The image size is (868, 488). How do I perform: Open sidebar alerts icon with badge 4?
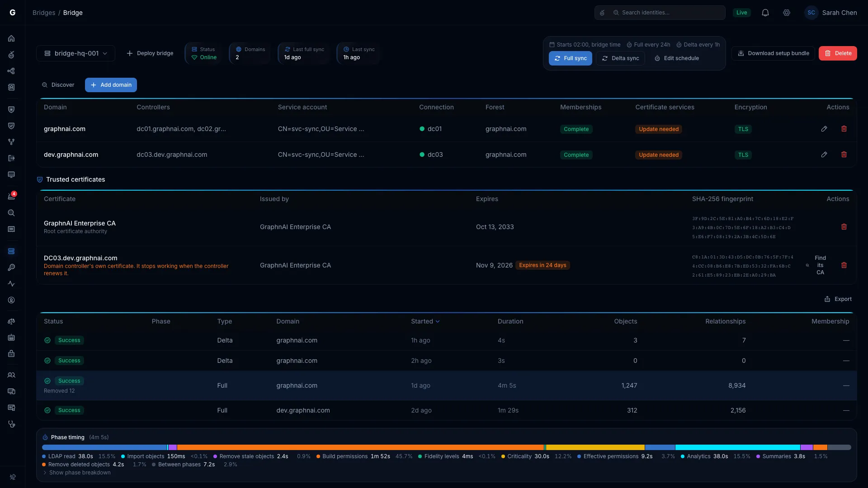coord(11,197)
